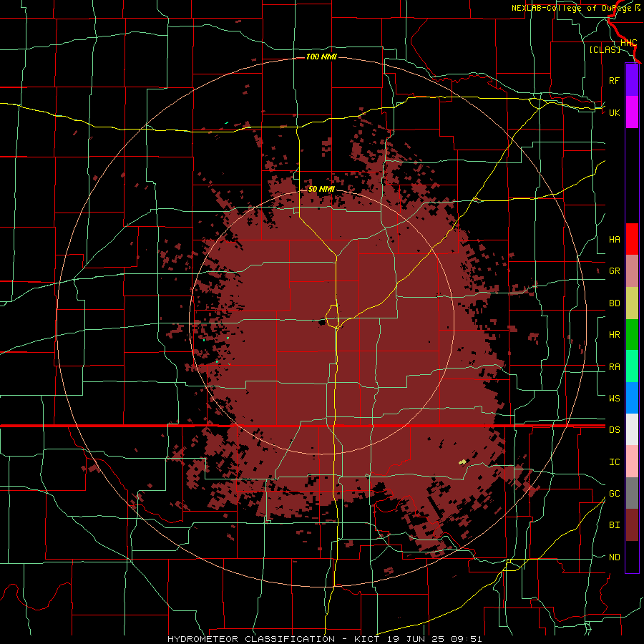Click the GC gray legend swatch
Image resolution: width=644 pixels, height=644 pixels.
click(632, 493)
